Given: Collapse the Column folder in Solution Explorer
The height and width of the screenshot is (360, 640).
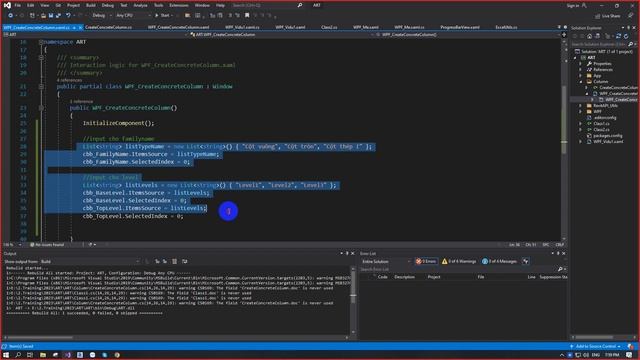Looking at the screenshot, I should [581, 82].
